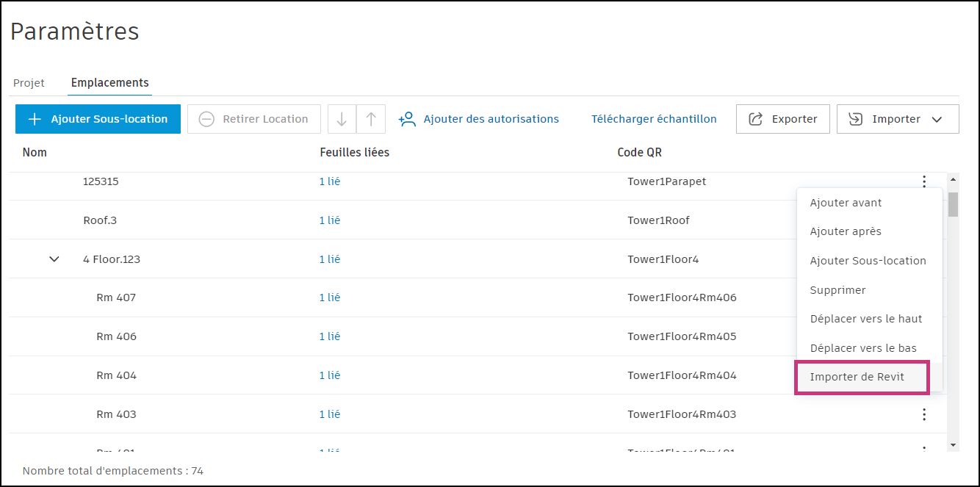Open the 1 lié link for Roof.3
This screenshot has height=487, width=980.
[x=330, y=220]
